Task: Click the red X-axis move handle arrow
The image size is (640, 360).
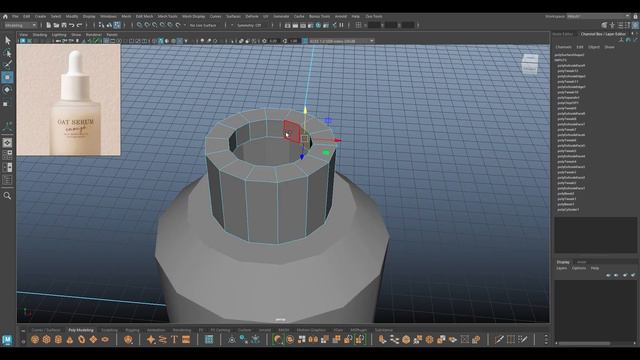Action: click(x=338, y=140)
